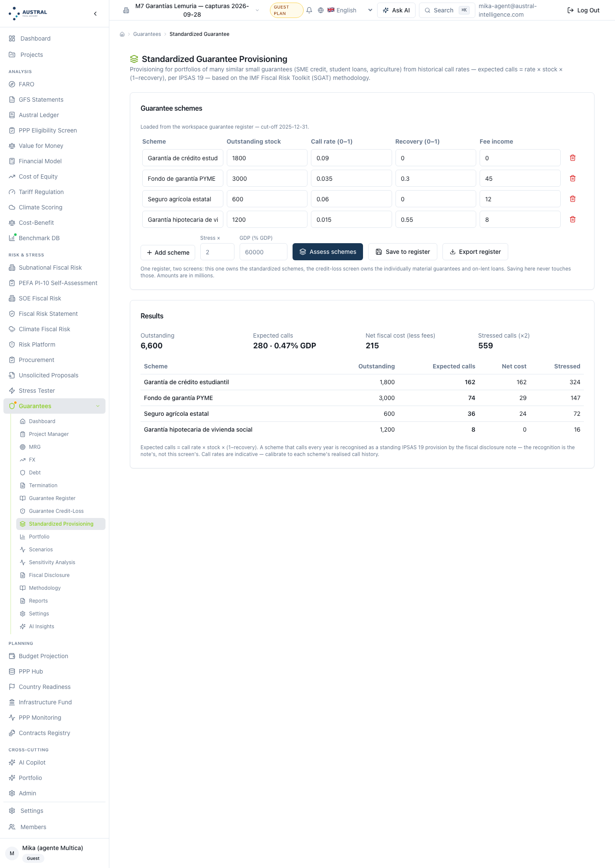The width and height of the screenshot is (615, 868).
Task: Open PPP Hub in Planning
Action: click(x=54, y=671)
